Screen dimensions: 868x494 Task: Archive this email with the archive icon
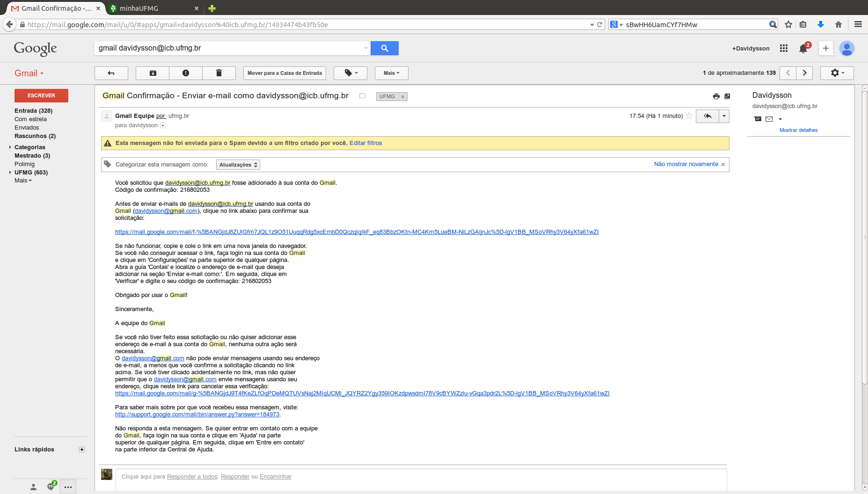point(153,73)
